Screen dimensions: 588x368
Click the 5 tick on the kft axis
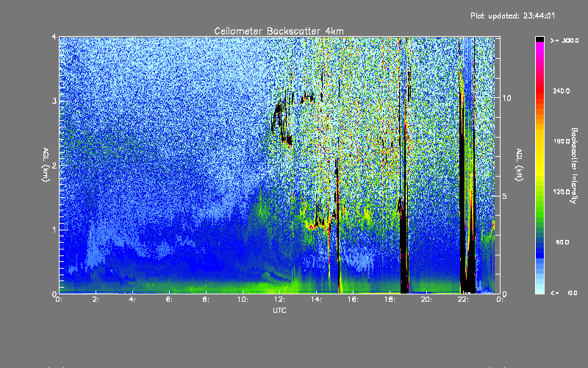505,196
